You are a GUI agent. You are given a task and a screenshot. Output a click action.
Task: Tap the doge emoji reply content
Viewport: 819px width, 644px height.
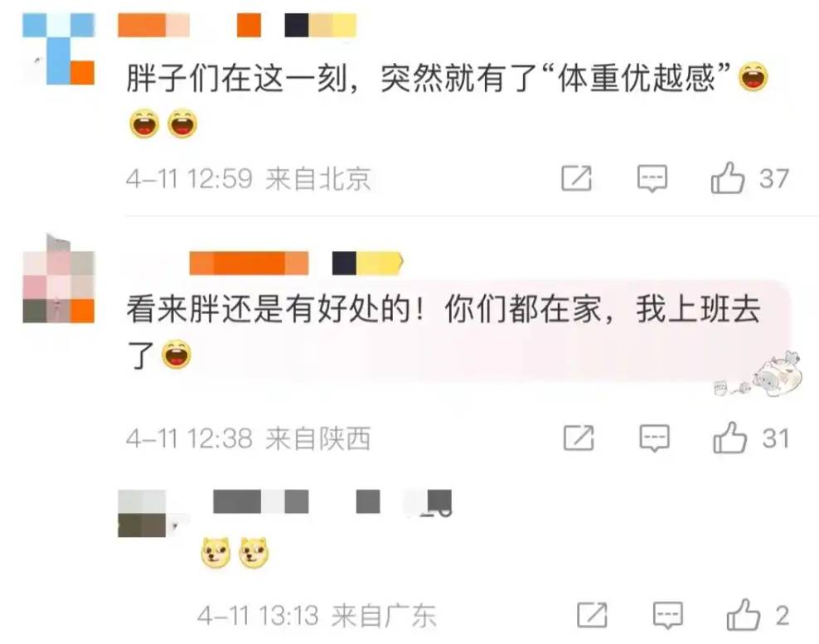pos(235,552)
